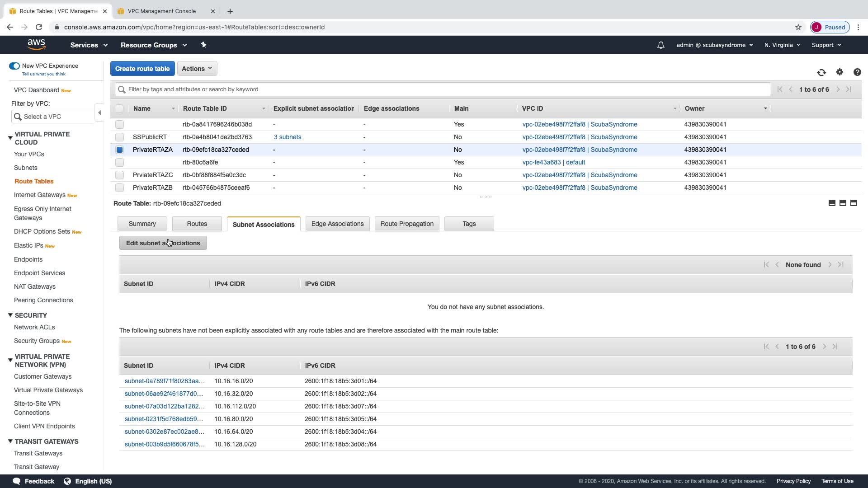Open the notifications bell icon
Screen dimensions: 868x488
660,45
